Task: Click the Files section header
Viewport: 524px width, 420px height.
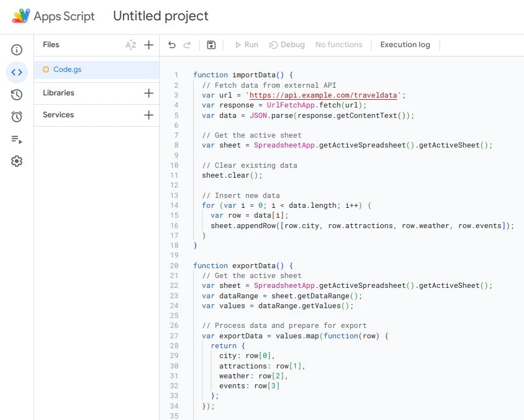Action: tap(51, 45)
